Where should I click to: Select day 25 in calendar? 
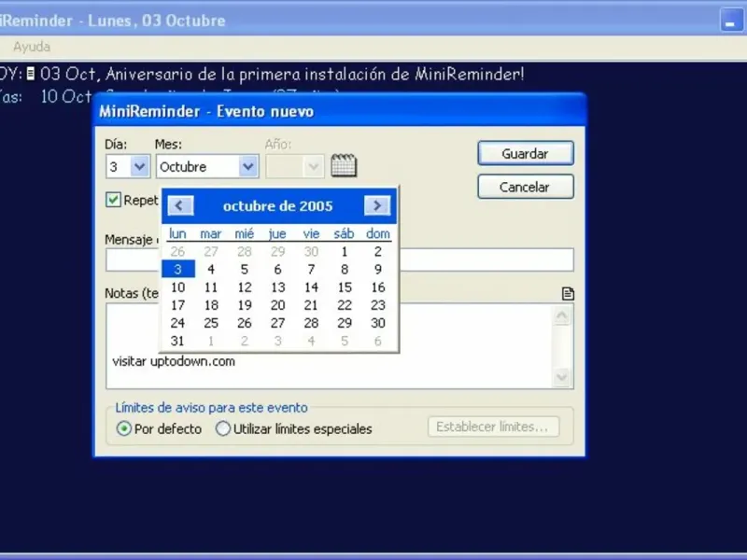pos(211,323)
